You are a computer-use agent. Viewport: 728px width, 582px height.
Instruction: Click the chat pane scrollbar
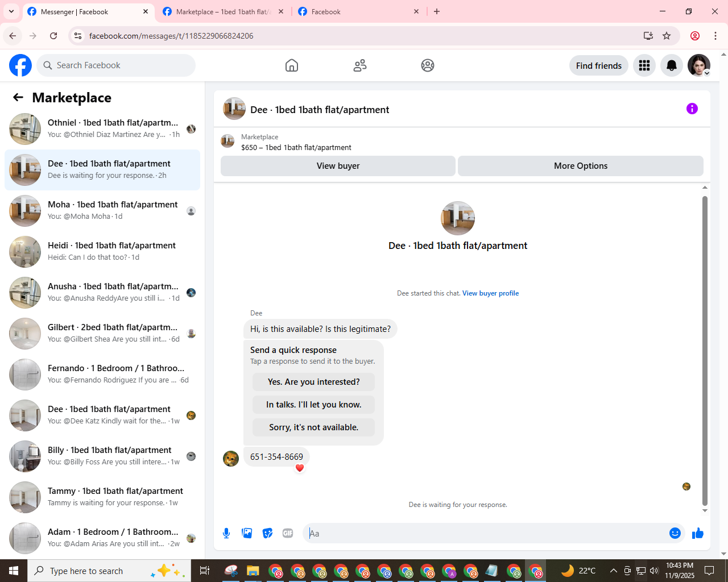click(705, 350)
